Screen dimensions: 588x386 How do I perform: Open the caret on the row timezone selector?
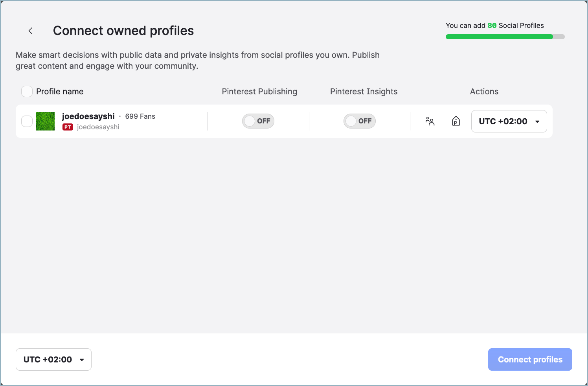pyautogui.click(x=537, y=121)
